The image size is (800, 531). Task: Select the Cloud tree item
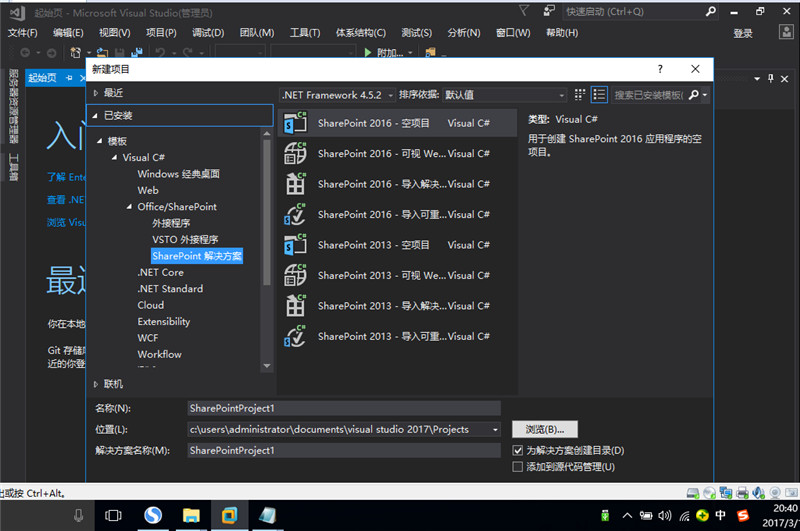(151, 305)
